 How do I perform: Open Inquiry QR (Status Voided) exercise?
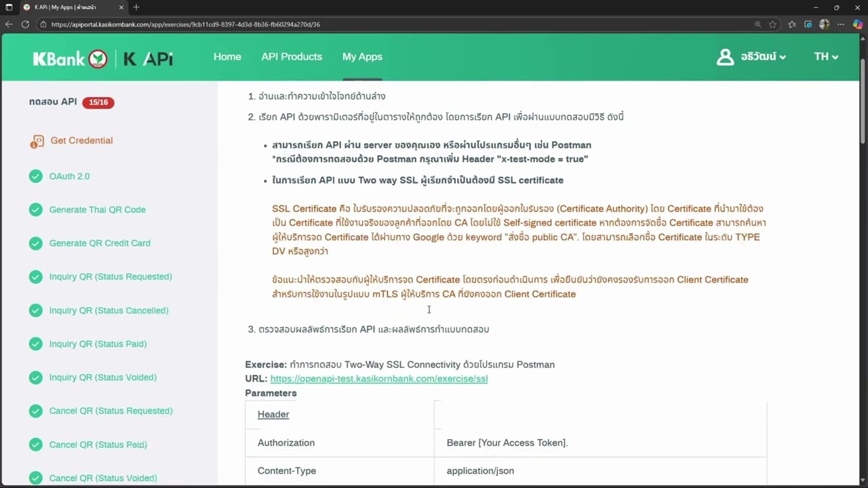[x=102, y=378]
